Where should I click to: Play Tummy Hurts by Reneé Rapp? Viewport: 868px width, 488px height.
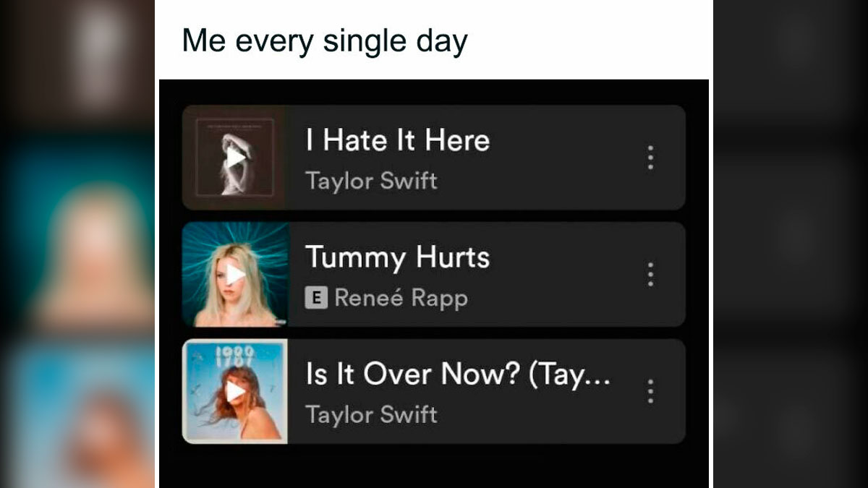tap(236, 274)
